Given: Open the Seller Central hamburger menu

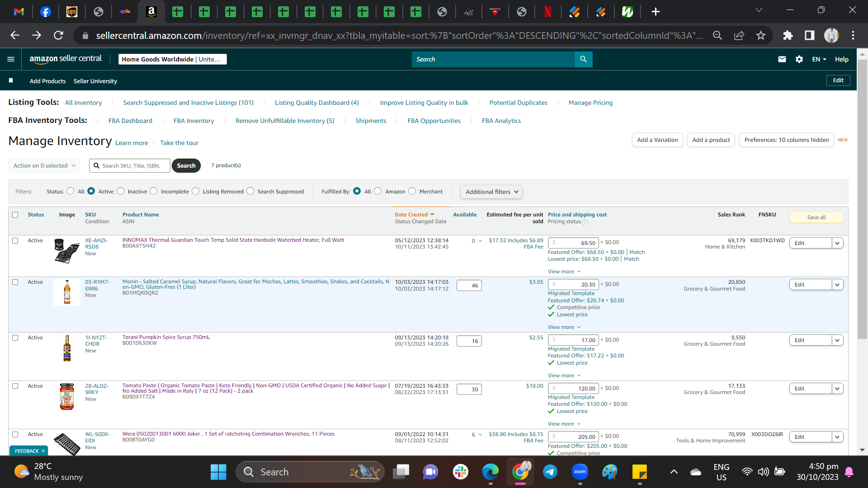Looking at the screenshot, I should [x=11, y=59].
